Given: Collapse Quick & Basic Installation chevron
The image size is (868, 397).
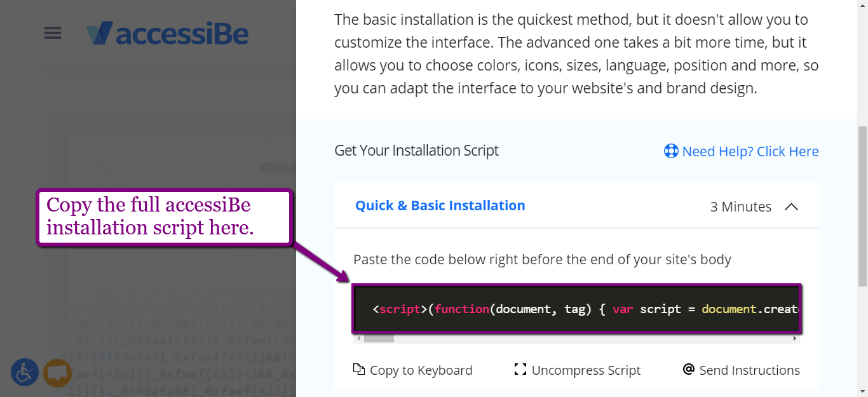Looking at the screenshot, I should point(791,206).
